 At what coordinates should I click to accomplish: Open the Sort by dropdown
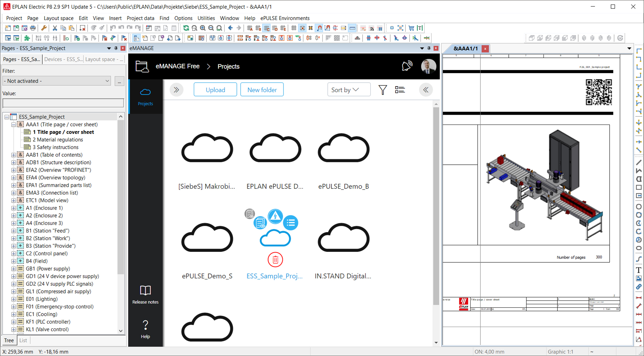(x=349, y=90)
